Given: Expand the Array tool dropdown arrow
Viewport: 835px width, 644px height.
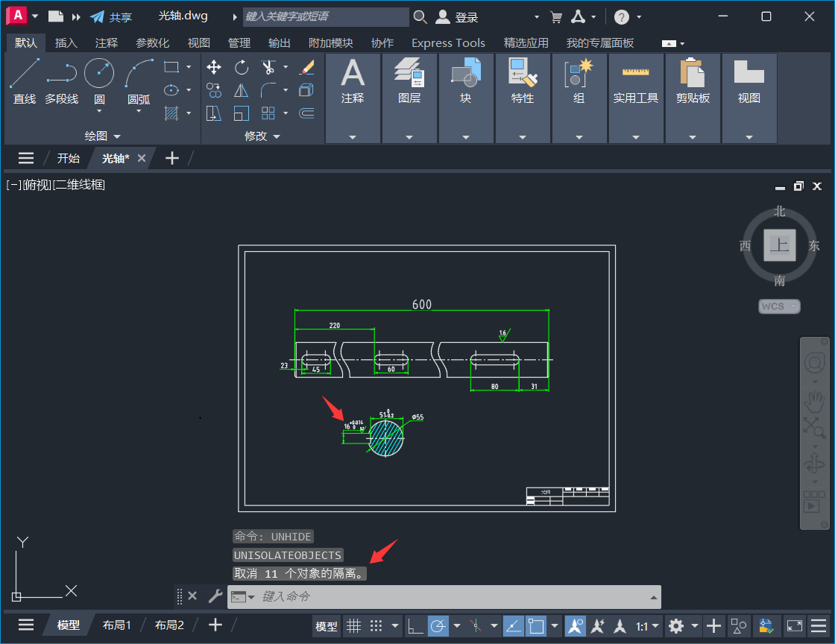Looking at the screenshot, I should click(x=287, y=113).
